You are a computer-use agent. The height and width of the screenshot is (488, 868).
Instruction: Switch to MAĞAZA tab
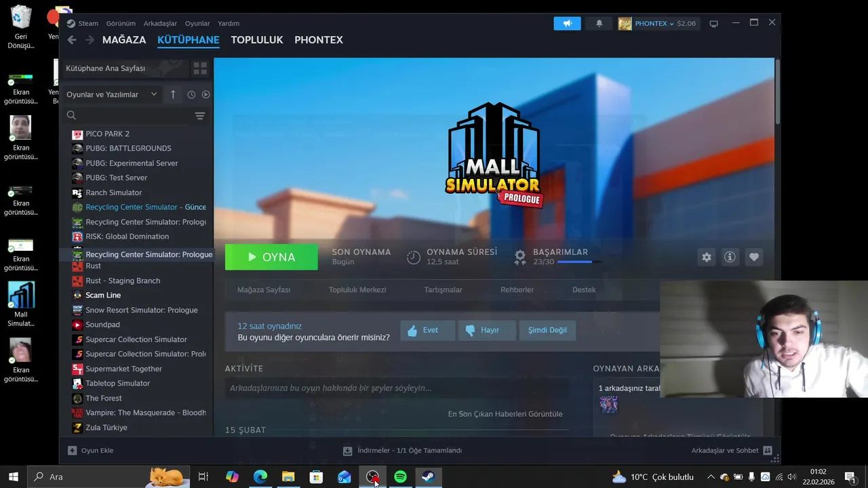tap(124, 40)
